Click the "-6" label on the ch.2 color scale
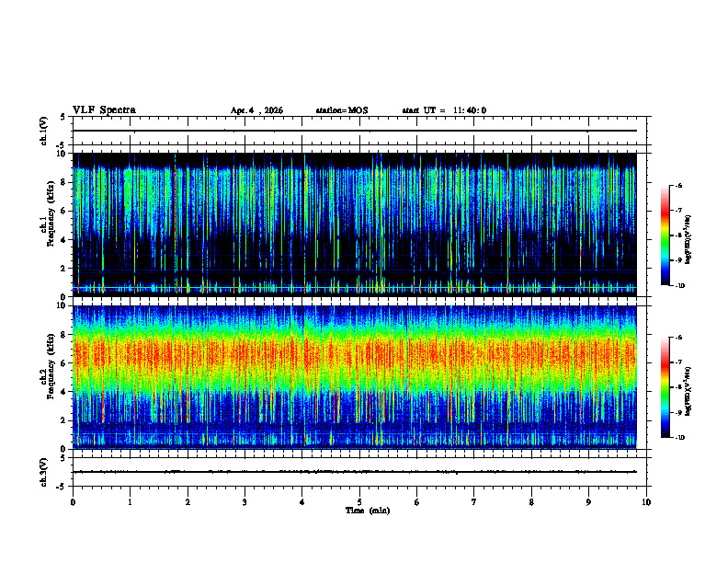The image size is (728, 563). point(678,338)
